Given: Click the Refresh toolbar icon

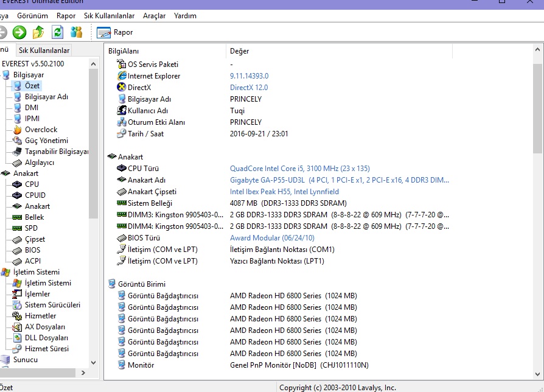Looking at the screenshot, I should [x=57, y=32].
